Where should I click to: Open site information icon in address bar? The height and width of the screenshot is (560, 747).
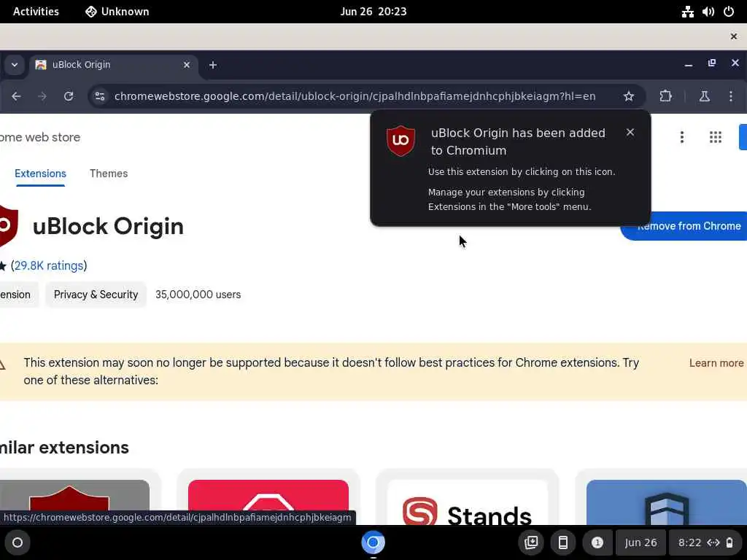[99, 96]
